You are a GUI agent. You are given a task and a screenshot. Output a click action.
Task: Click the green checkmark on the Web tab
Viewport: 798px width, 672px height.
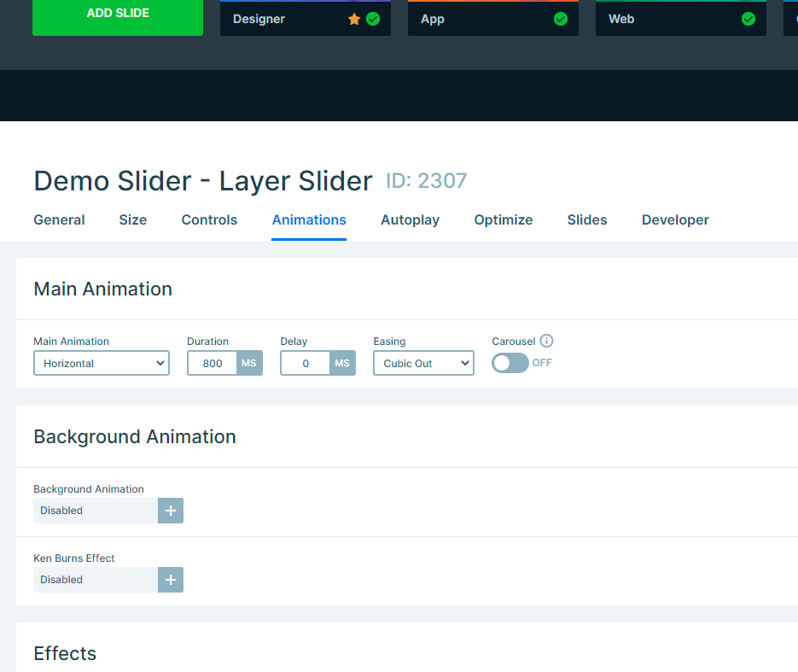[748, 18]
